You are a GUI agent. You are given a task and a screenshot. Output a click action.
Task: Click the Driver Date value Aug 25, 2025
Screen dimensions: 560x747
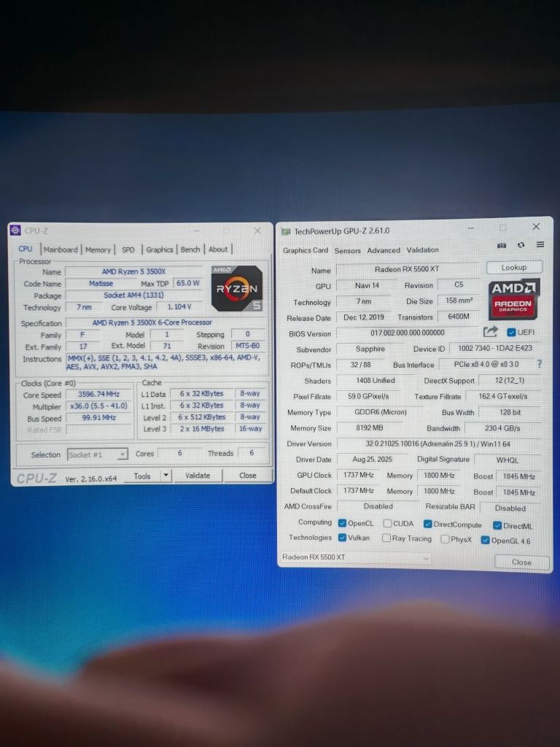tap(373, 460)
